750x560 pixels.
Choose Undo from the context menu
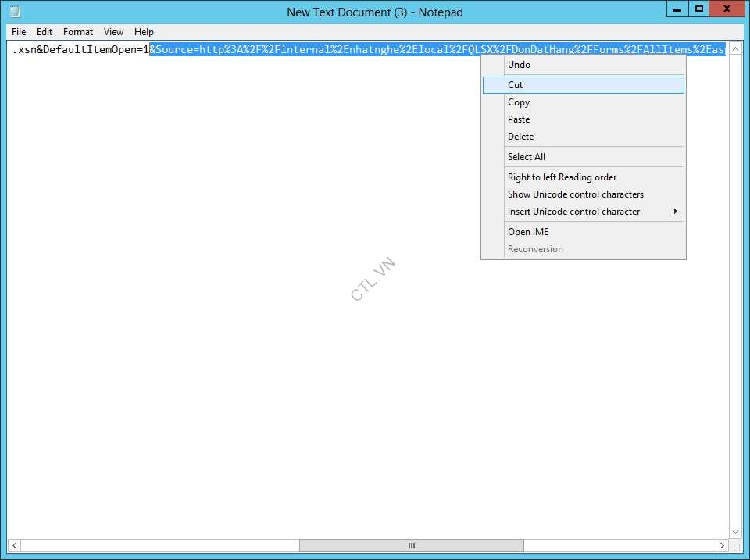(519, 65)
